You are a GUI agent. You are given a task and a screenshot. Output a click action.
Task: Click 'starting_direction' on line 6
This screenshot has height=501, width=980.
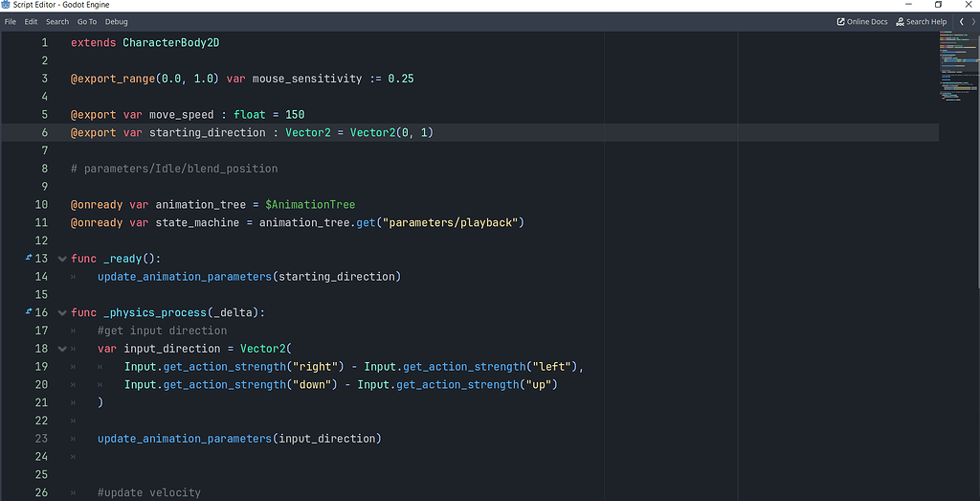click(x=207, y=132)
